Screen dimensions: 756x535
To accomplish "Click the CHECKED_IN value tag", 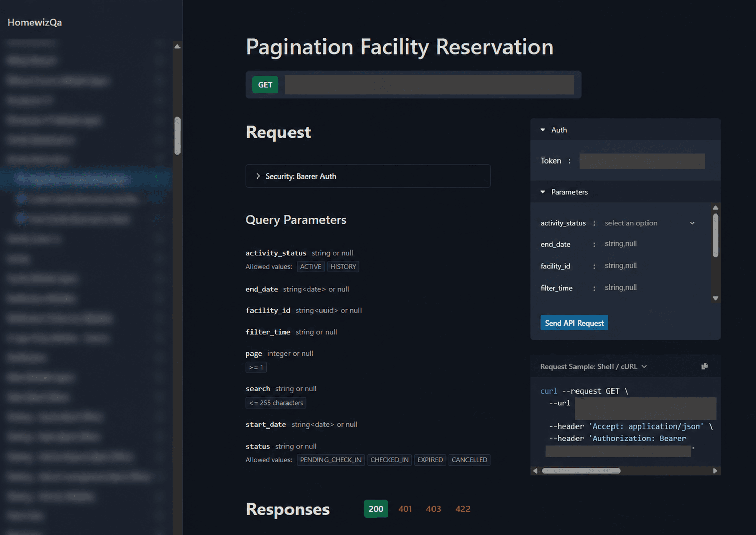I will [389, 460].
